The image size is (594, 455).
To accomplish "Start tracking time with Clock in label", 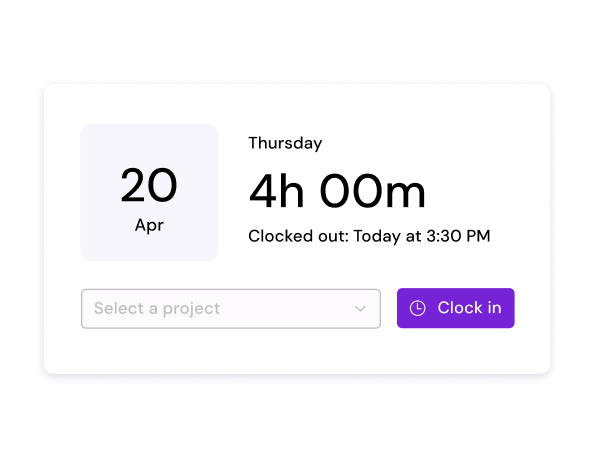I will (x=469, y=308).
